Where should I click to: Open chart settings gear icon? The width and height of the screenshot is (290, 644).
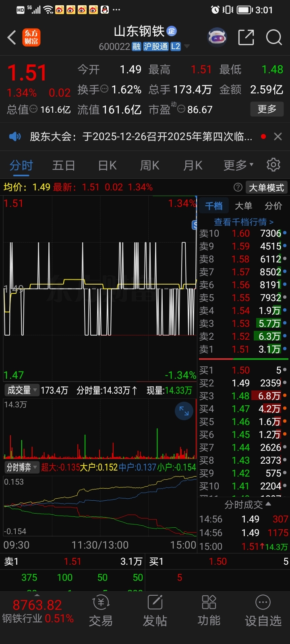pyautogui.click(x=273, y=165)
